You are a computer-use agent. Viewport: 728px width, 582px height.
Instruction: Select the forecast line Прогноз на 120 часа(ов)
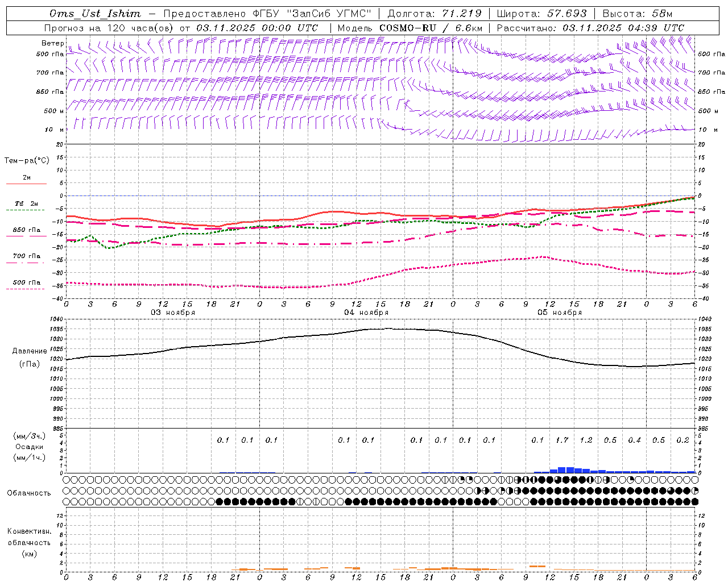coord(109,28)
